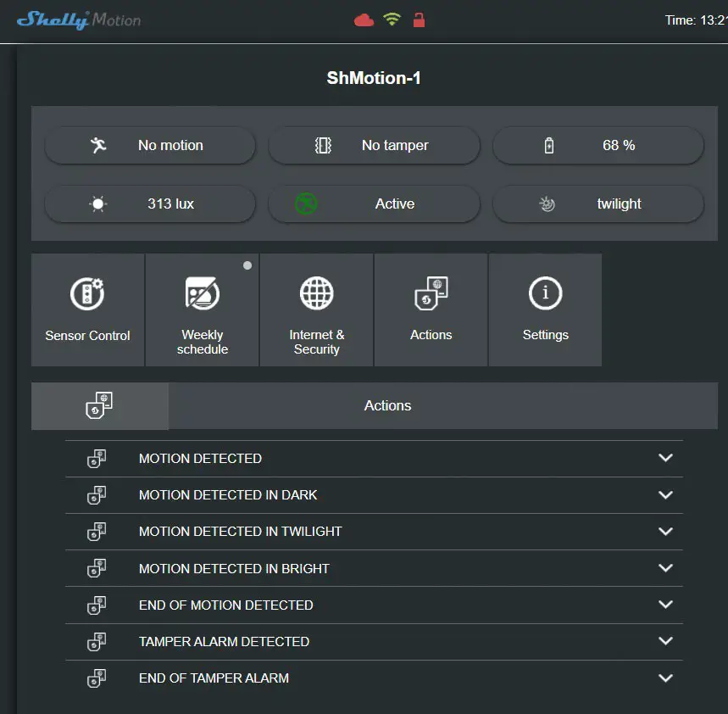Expand the TAMPER ALARM DETECTED action
This screenshot has width=728, height=714.
[x=665, y=641]
